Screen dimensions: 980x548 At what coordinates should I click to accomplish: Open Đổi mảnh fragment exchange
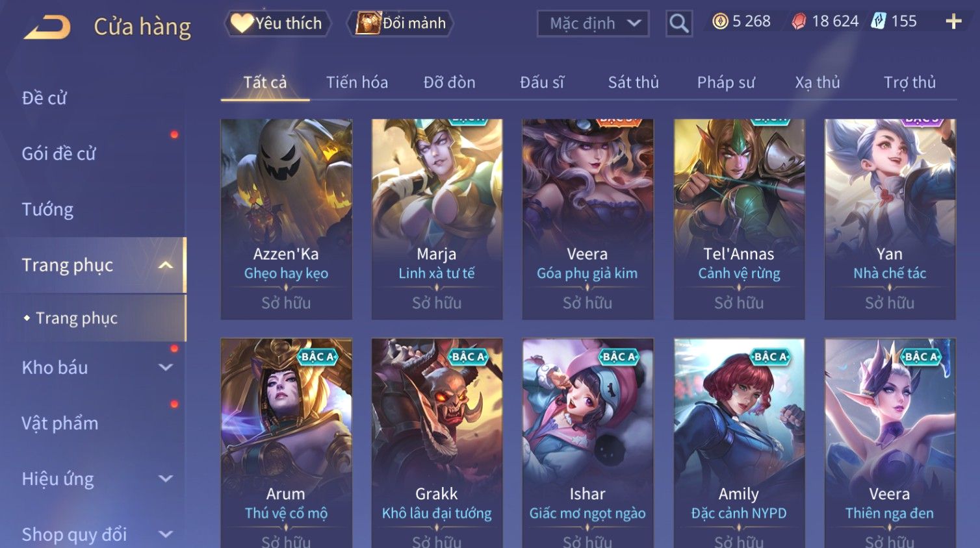400,23
